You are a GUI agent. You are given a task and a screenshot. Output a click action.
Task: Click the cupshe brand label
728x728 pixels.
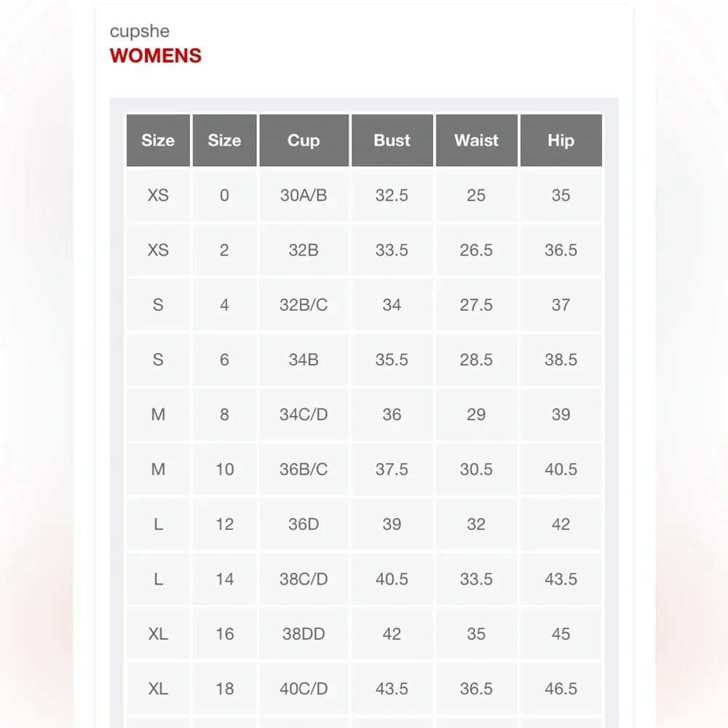point(140,31)
